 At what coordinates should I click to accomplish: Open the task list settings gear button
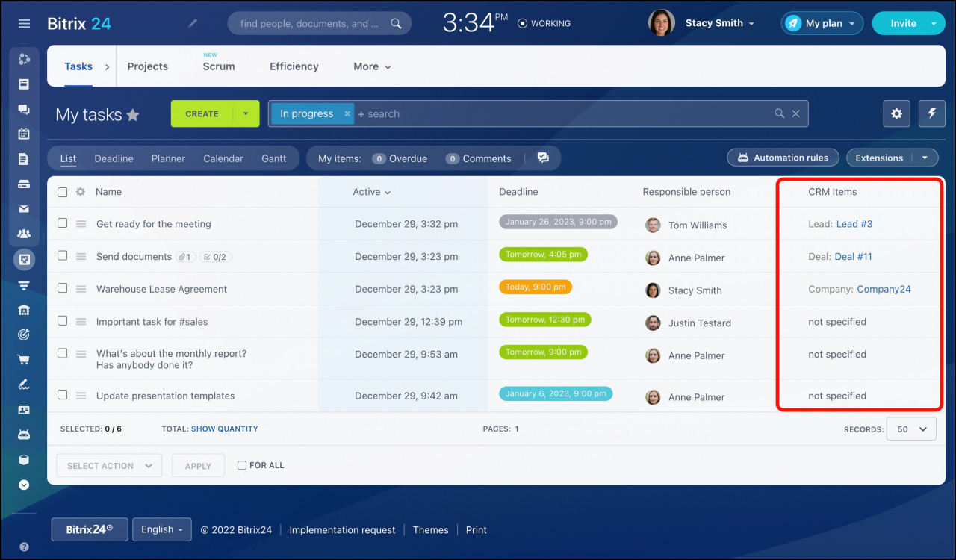click(896, 113)
